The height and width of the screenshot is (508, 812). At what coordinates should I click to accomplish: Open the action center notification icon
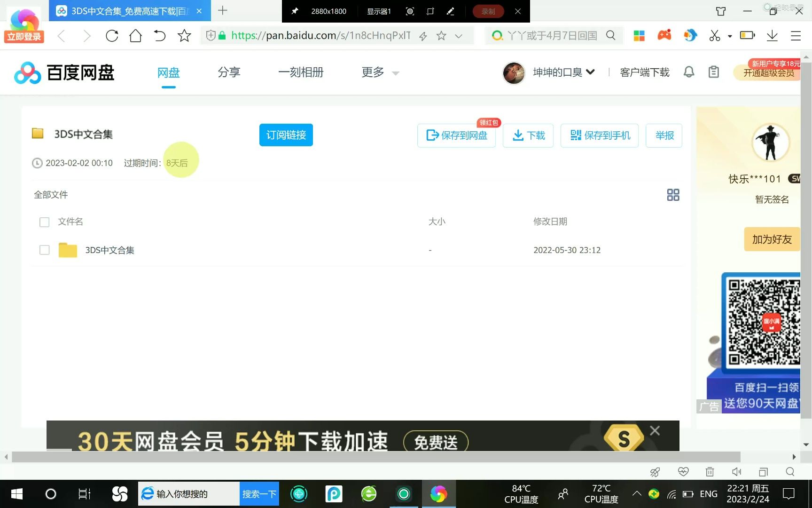[x=789, y=494]
